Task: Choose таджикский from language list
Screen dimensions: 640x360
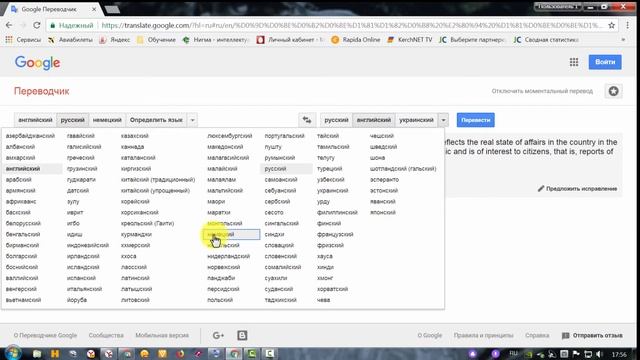Action: point(280,300)
